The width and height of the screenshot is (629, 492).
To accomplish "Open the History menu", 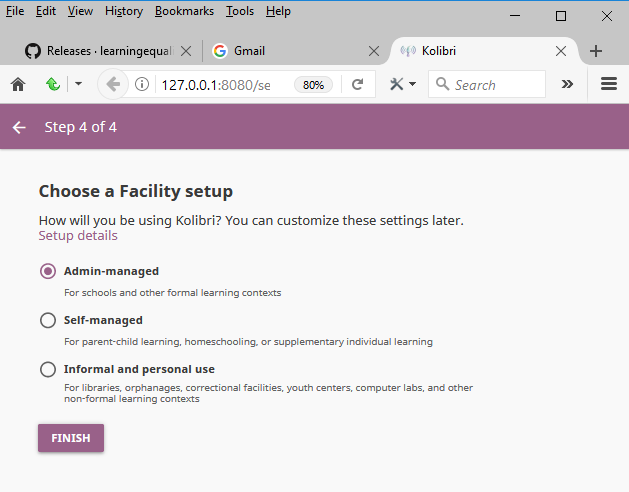I will [x=124, y=11].
